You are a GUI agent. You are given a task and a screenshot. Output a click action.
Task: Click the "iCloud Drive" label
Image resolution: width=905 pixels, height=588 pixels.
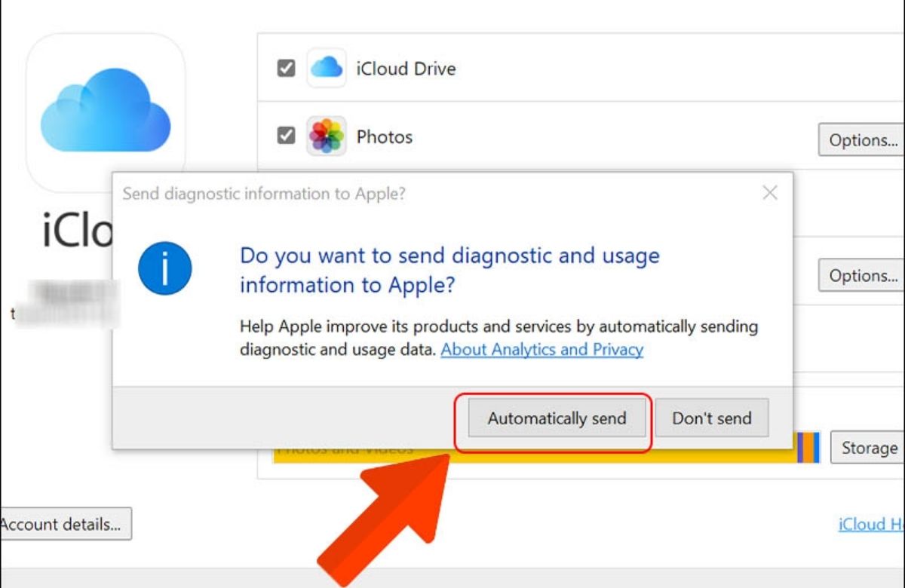click(406, 69)
